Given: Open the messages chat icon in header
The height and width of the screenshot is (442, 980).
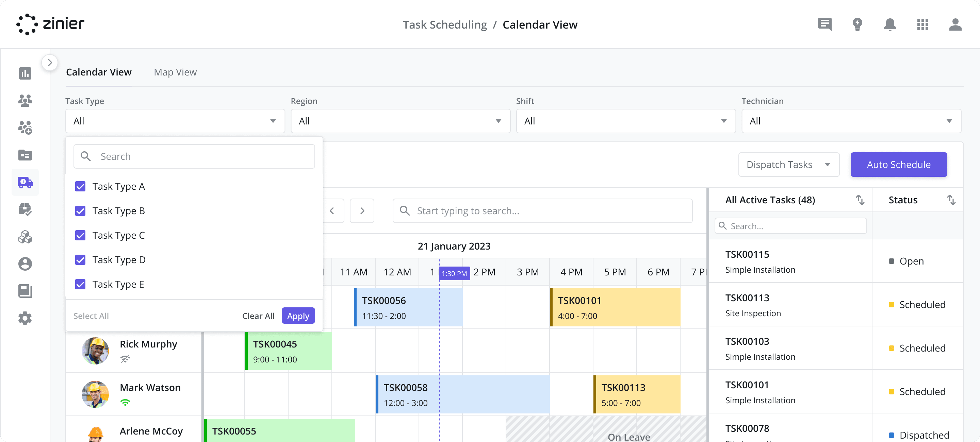Looking at the screenshot, I should pos(824,24).
